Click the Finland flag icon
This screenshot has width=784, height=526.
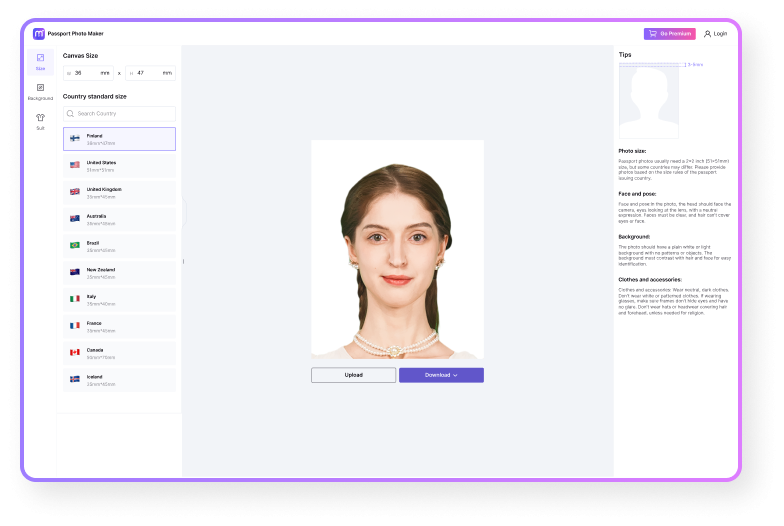(75, 138)
